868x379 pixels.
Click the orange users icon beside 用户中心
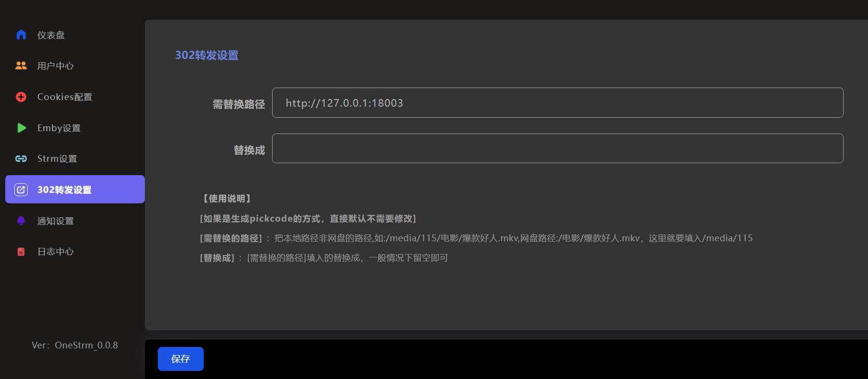click(21, 66)
